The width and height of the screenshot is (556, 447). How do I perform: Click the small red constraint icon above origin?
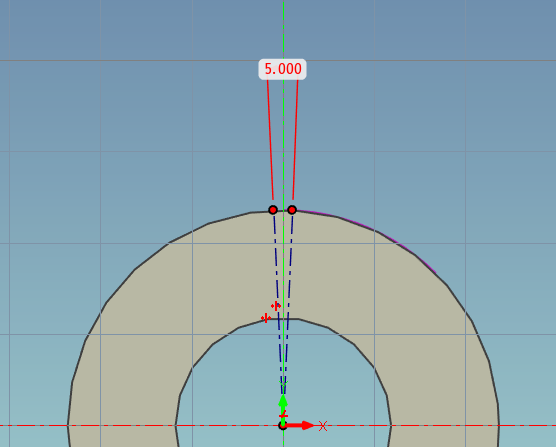(x=283, y=415)
